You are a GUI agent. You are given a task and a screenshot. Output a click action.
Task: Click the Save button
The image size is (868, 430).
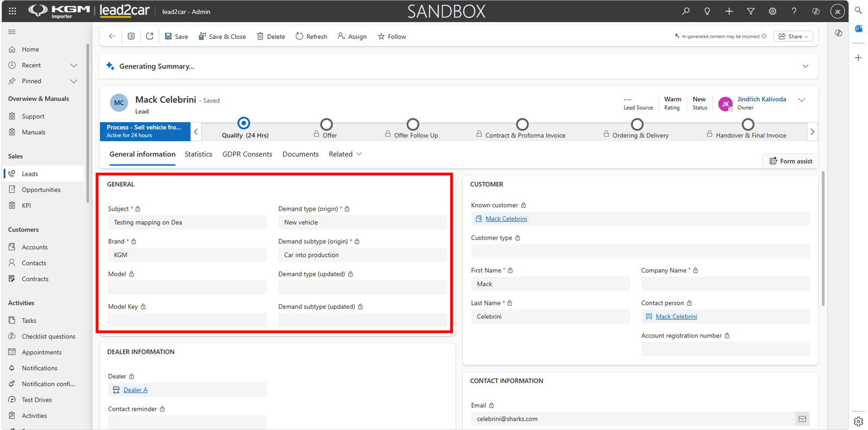176,36
